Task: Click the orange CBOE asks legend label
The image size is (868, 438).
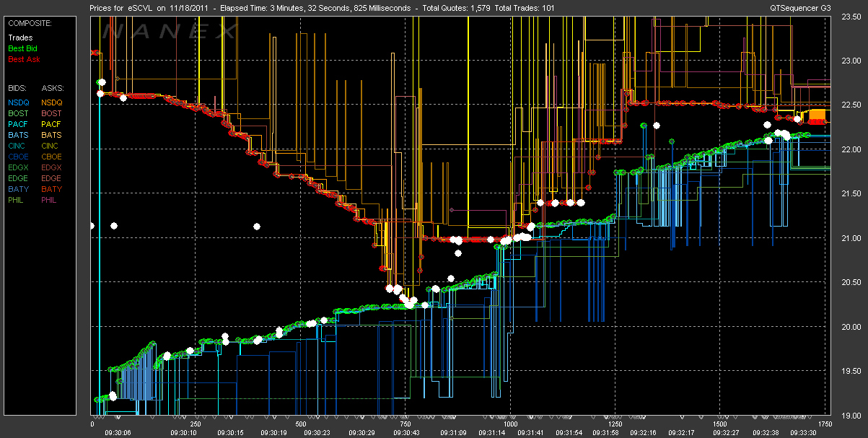Action: tap(52, 157)
